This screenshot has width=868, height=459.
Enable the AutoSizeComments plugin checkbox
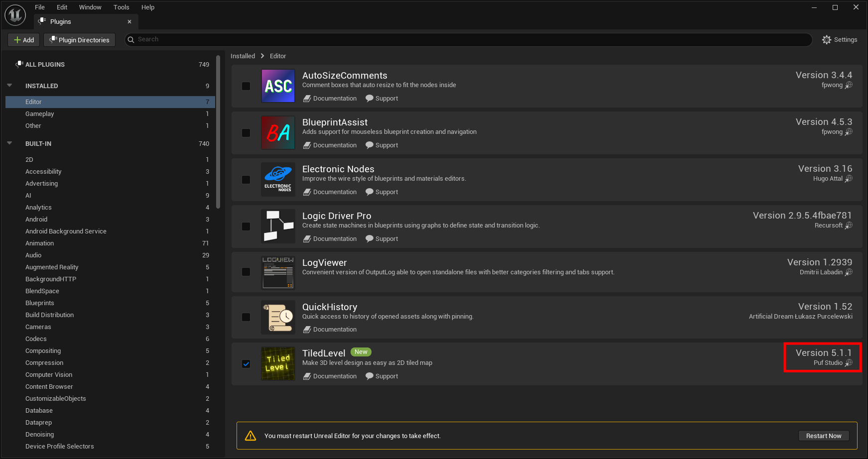click(x=246, y=86)
